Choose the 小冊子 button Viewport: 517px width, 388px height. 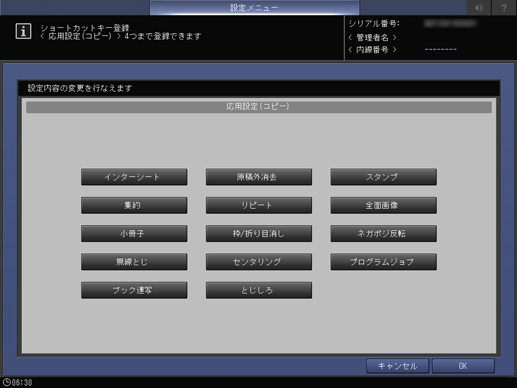coord(134,233)
